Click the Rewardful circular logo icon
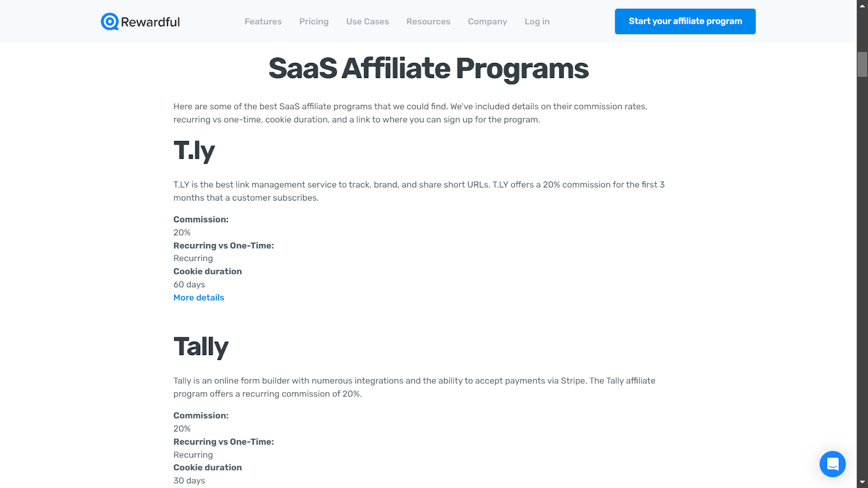The image size is (868, 488). [x=110, y=22]
